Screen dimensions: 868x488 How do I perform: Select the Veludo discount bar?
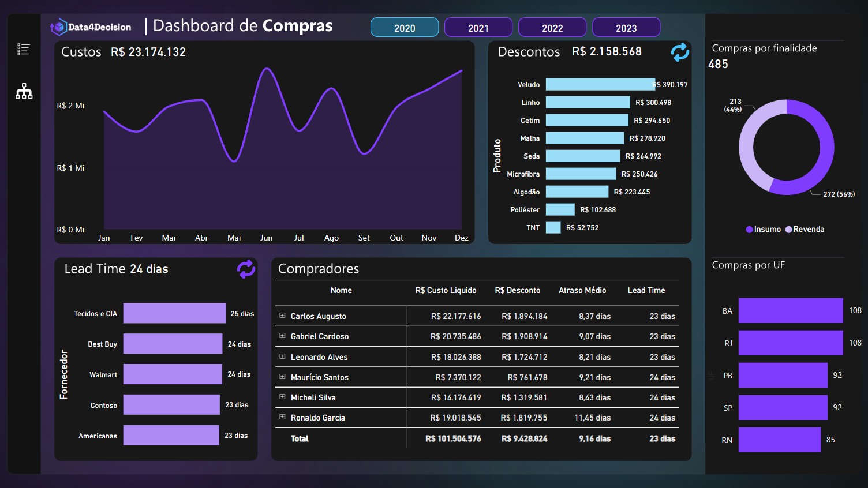pyautogui.click(x=600, y=85)
